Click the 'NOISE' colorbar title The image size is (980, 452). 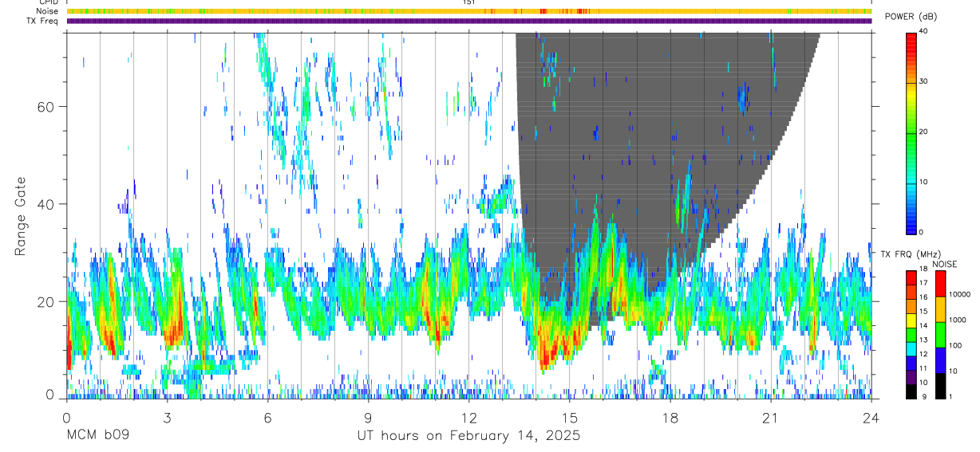tap(944, 264)
